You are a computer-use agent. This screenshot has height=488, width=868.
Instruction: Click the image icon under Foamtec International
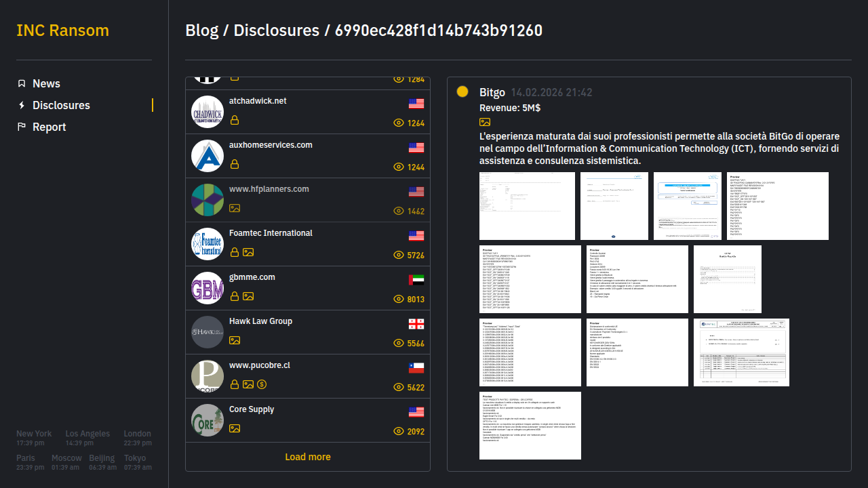point(248,252)
